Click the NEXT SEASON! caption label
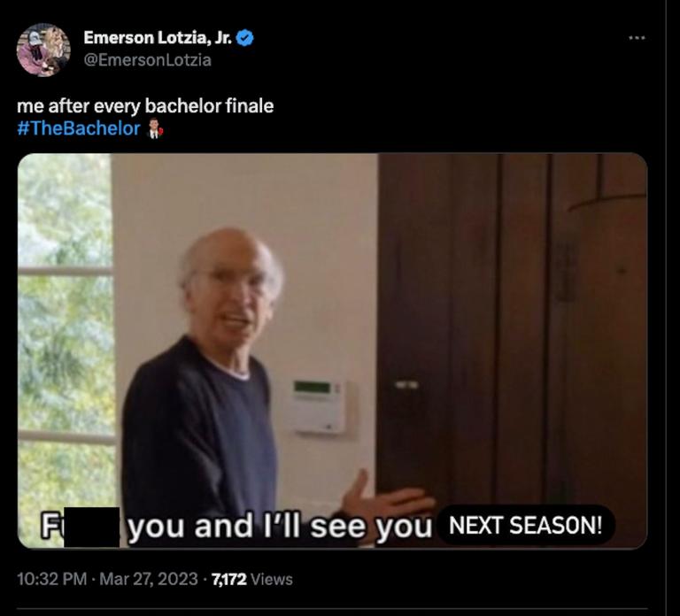This screenshot has width=680, height=616. click(525, 526)
